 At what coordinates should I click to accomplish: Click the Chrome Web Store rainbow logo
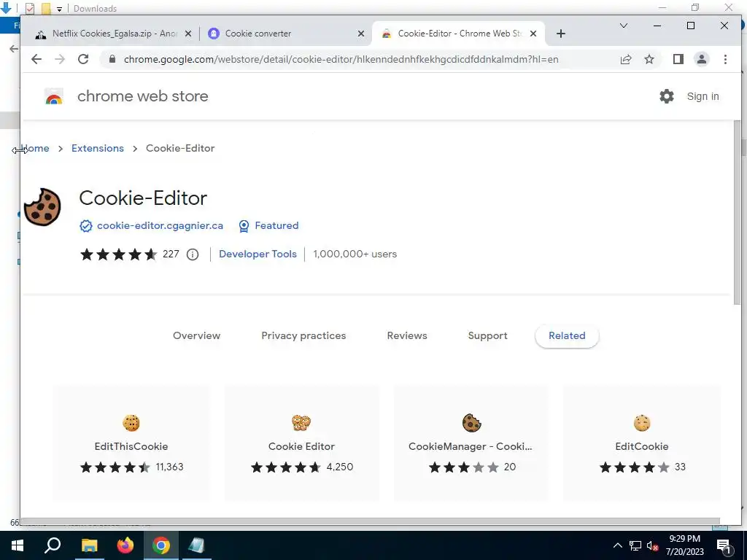[54, 96]
